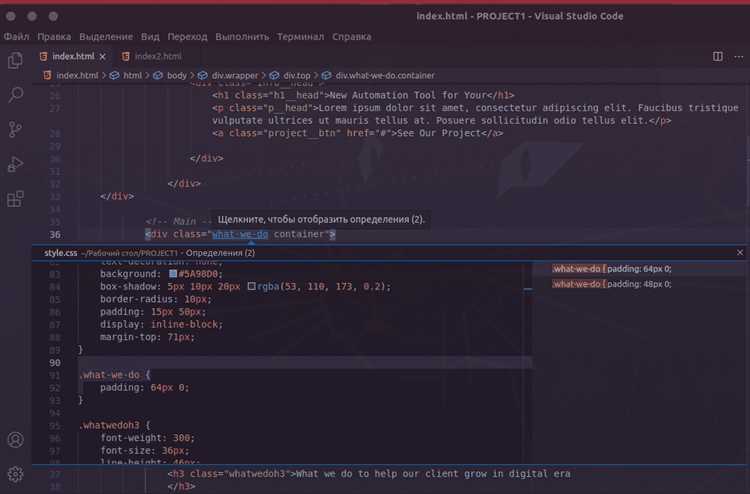Open Run and Debug view
The width and height of the screenshot is (750, 494).
[15, 164]
